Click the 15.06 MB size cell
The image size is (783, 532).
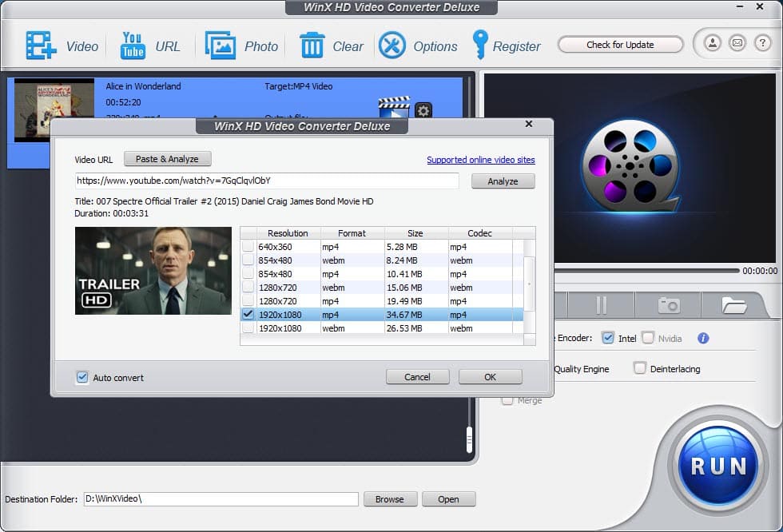(416, 288)
